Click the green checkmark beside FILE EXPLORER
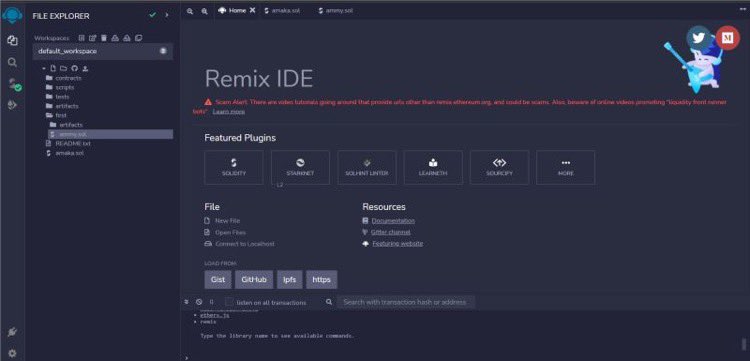 (x=153, y=15)
